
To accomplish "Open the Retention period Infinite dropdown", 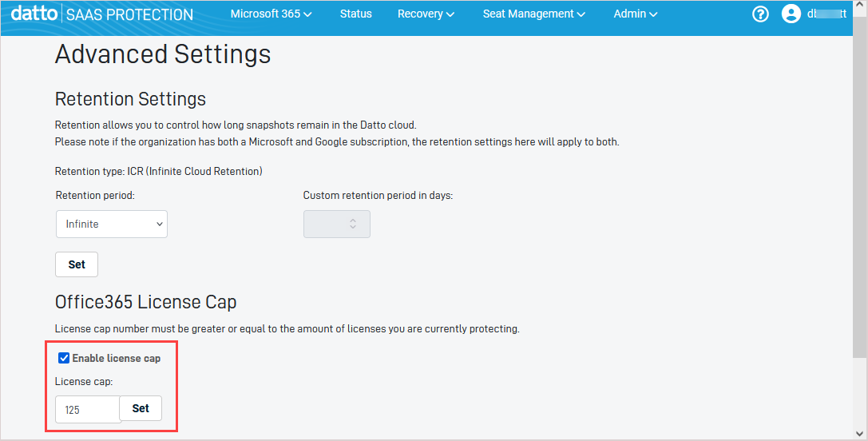I will click(111, 224).
